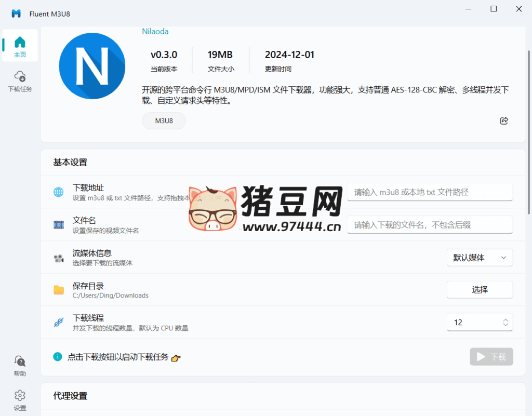Close the Fluent M3U8 window

click(x=519, y=9)
